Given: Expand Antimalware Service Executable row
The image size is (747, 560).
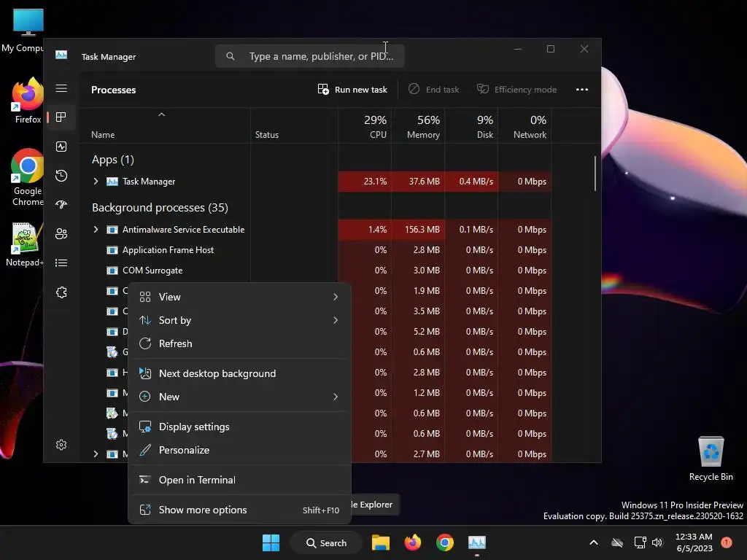Looking at the screenshot, I should (x=96, y=230).
